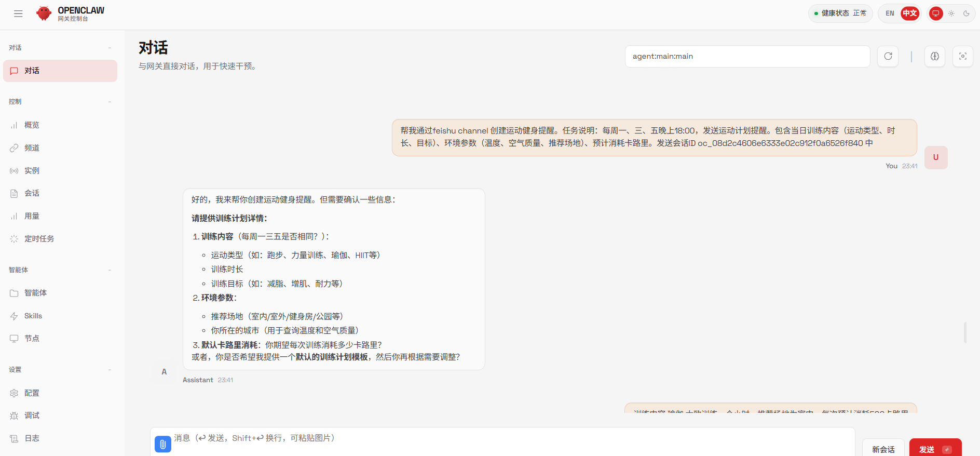This screenshot has width=980, height=456.
Task: Switch theme to dark (moon icon)
Action: 967,14
